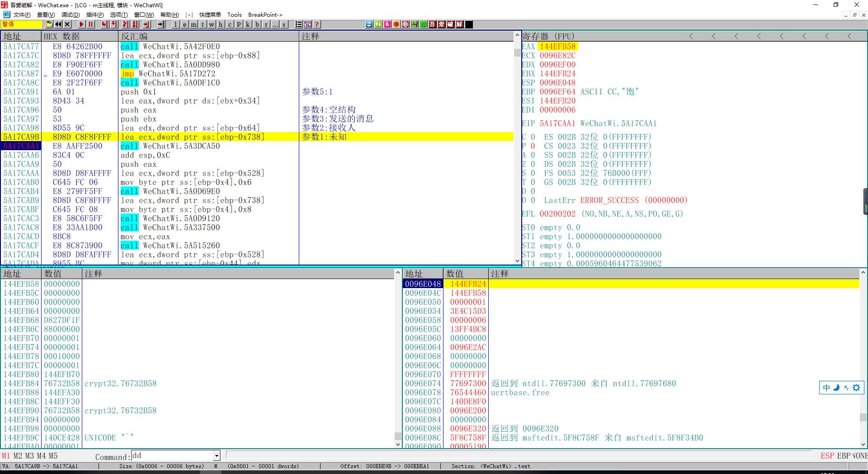Open References window with the 'r' button

pos(266,24)
